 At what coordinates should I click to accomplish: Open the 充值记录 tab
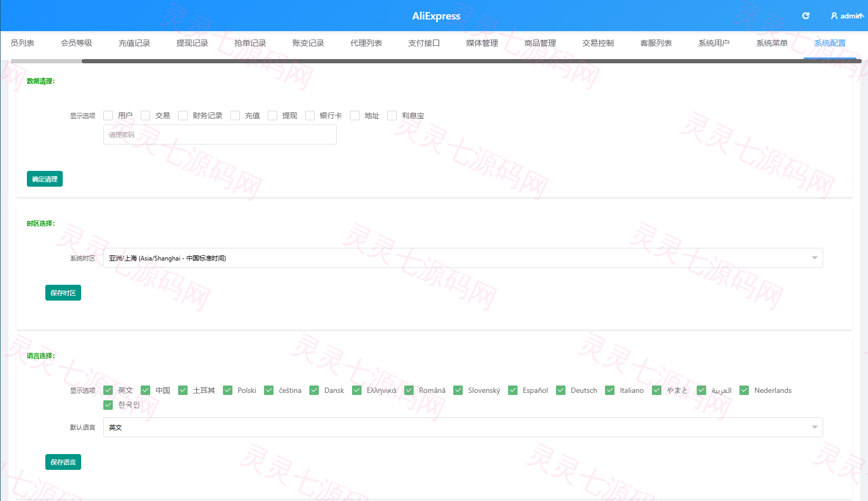134,43
